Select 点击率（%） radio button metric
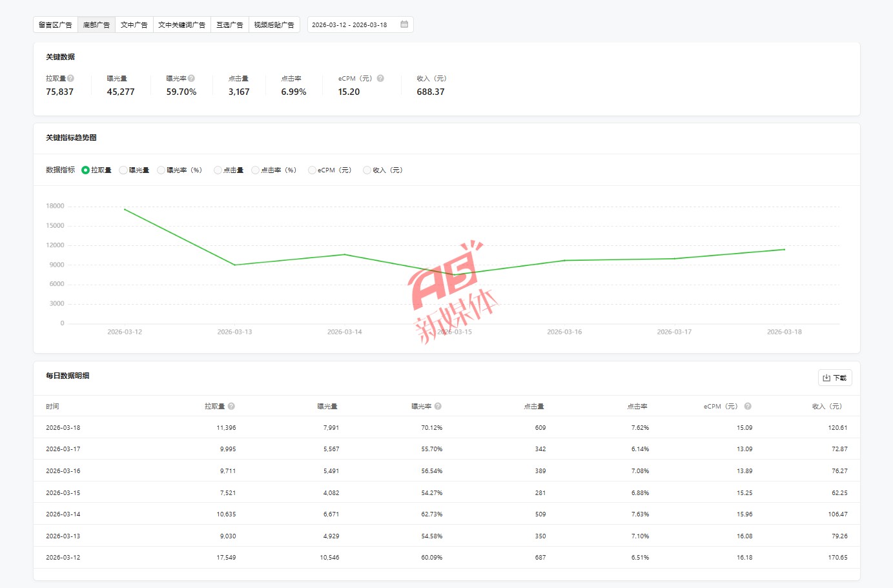893x588 pixels. (x=255, y=170)
